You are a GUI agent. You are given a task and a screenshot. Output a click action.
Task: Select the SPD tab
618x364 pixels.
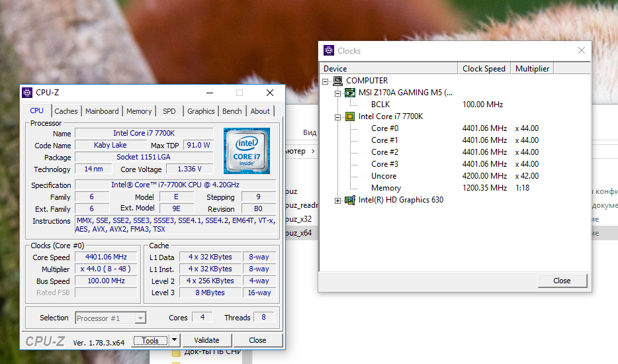pyautogui.click(x=169, y=111)
